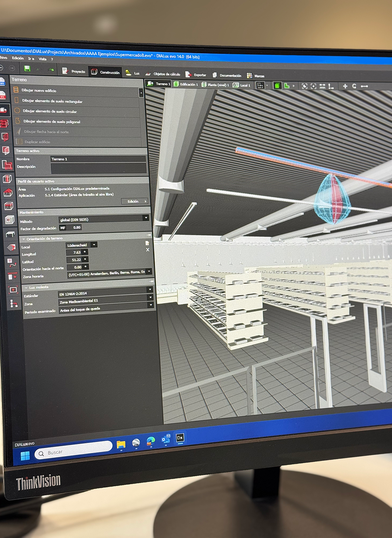This screenshot has width=392, height=538.
Task: Click the Longitud value field 7.63
Action: click(x=77, y=252)
